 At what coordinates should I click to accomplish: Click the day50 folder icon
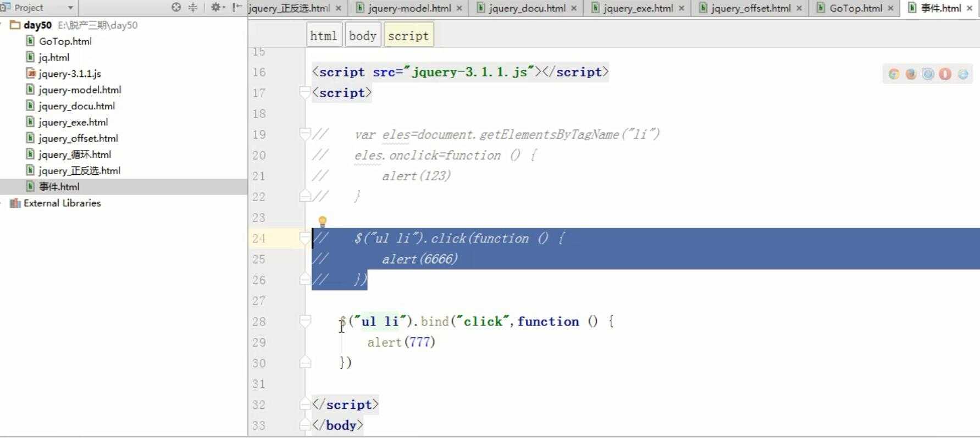(15, 25)
